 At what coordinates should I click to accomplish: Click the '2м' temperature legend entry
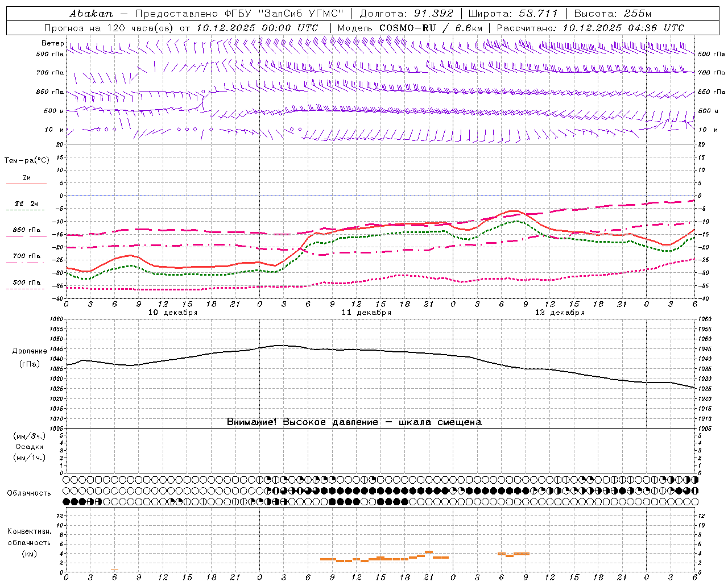click(x=27, y=177)
